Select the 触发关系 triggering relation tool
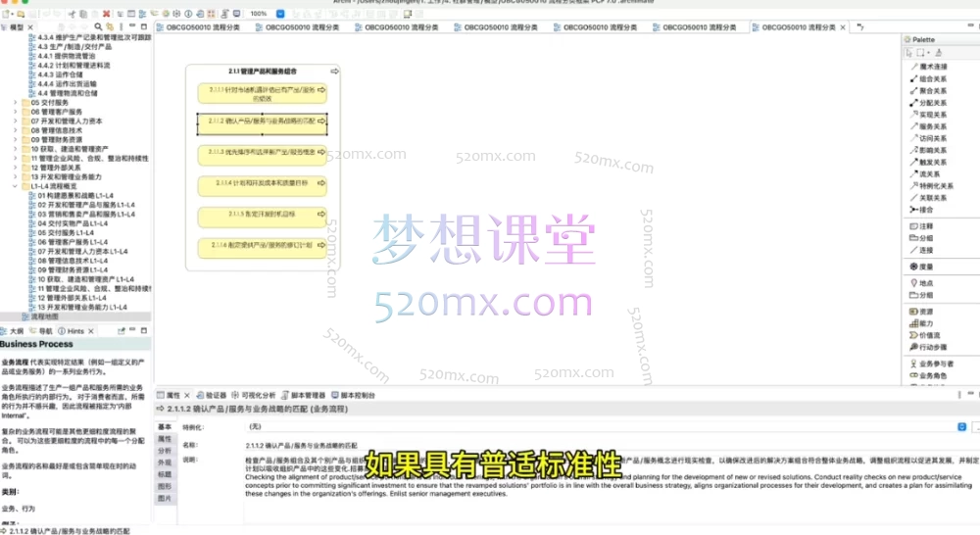980x535 pixels. [929, 162]
